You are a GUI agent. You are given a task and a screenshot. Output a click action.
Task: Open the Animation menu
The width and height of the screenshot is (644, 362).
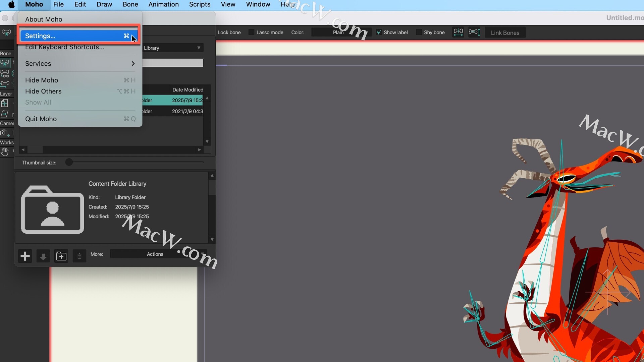pyautogui.click(x=164, y=4)
